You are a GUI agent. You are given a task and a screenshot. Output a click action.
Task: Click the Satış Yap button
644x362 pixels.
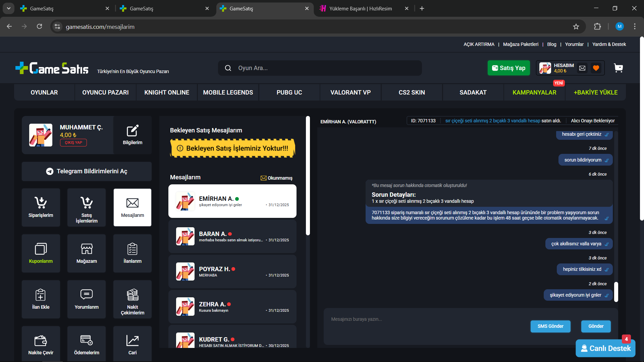tap(508, 68)
